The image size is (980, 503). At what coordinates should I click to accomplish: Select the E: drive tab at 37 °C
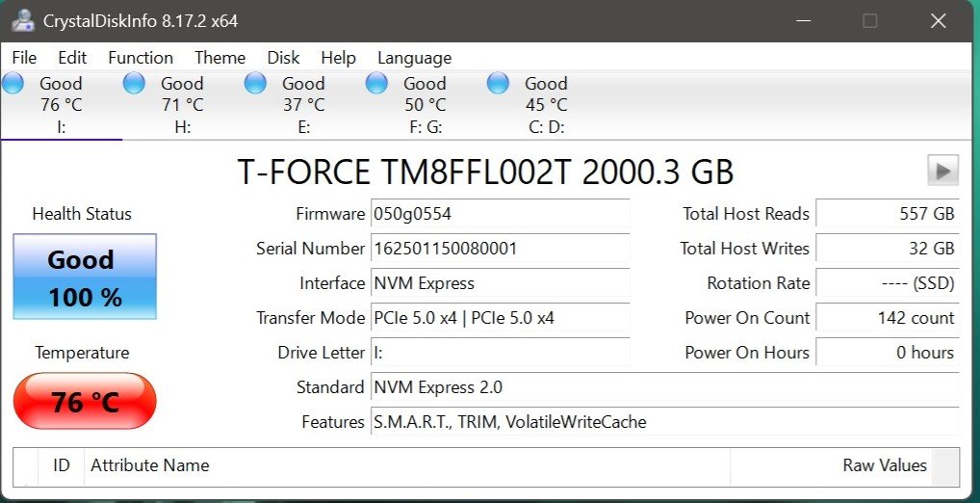click(x=304, y=104)
